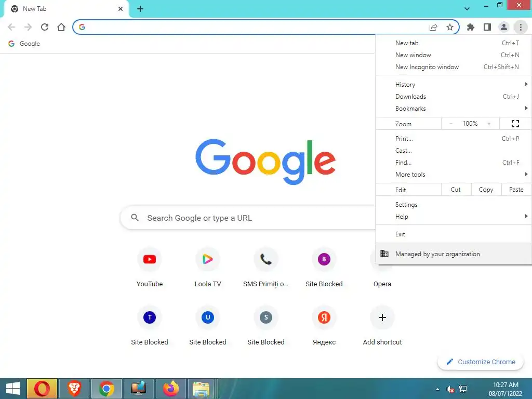532x399 pixels.
Task: Click the organization building icon in menu
Action: (x=384, y=254)
